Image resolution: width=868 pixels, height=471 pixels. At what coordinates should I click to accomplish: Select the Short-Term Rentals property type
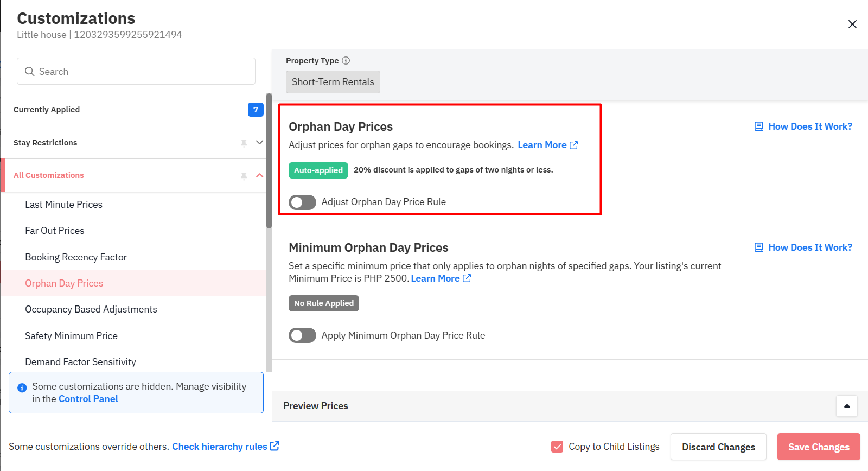click(x=333, y=82)
